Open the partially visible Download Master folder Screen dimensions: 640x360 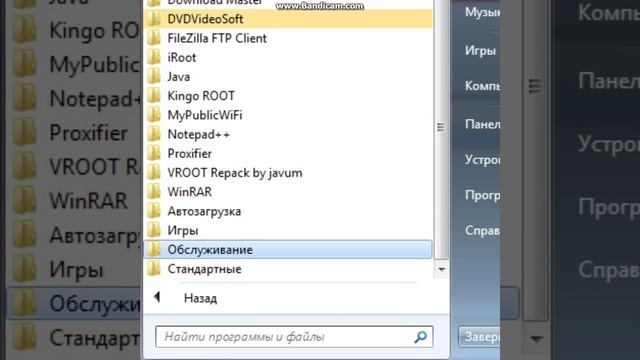tap(288, 4)
